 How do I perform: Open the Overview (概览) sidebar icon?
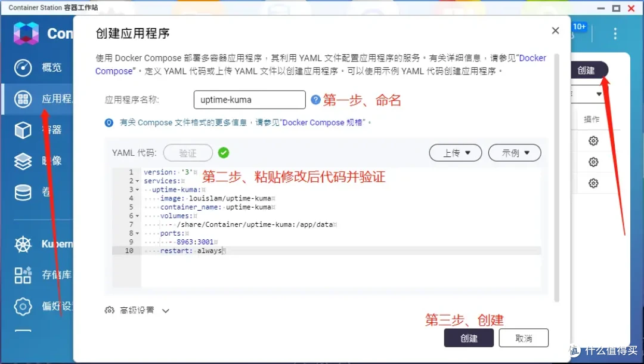click(x=23, y=68)
